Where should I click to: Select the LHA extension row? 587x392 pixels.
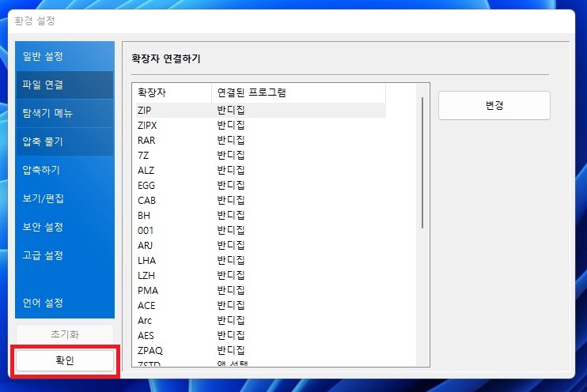261,260
